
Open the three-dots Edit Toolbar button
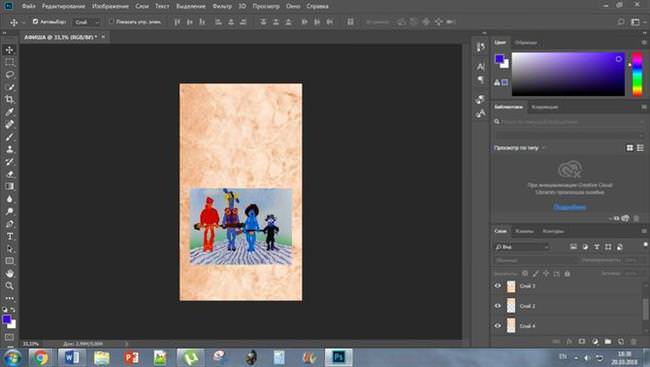click(9, 298)
